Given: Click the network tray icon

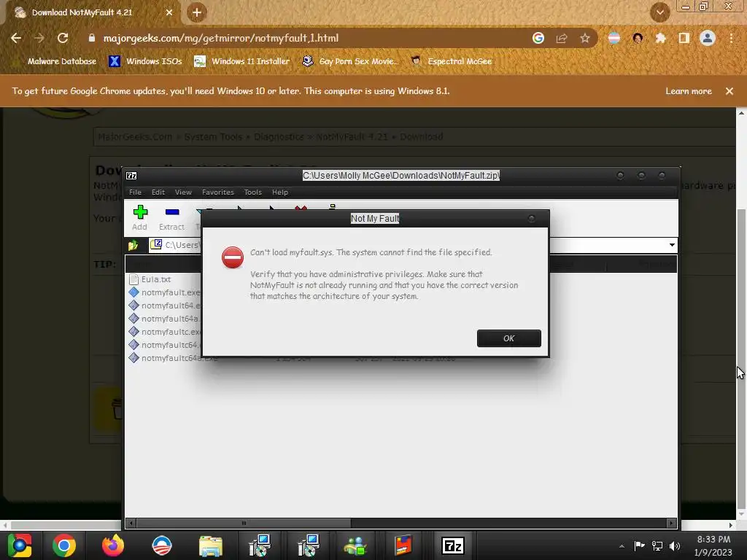Looking at the screenshot, I should [657, 546].
